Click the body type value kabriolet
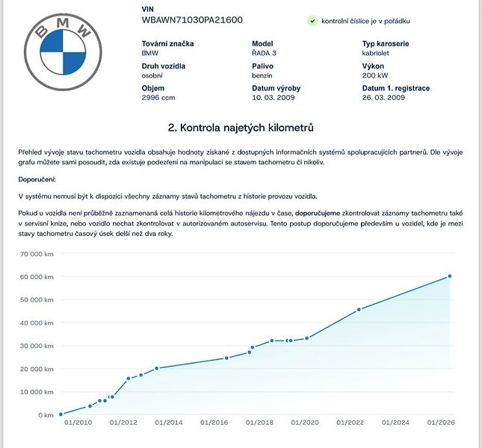 (x=375, y=53)
